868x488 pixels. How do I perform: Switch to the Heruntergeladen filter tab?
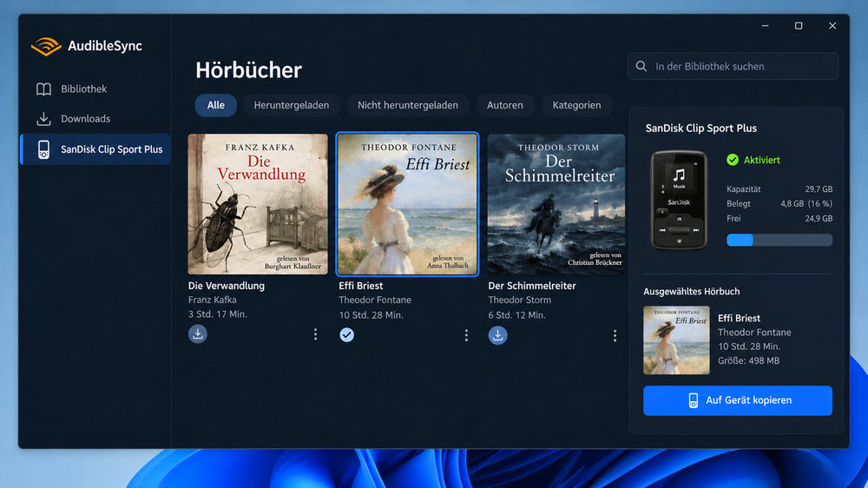coord(291,105)
